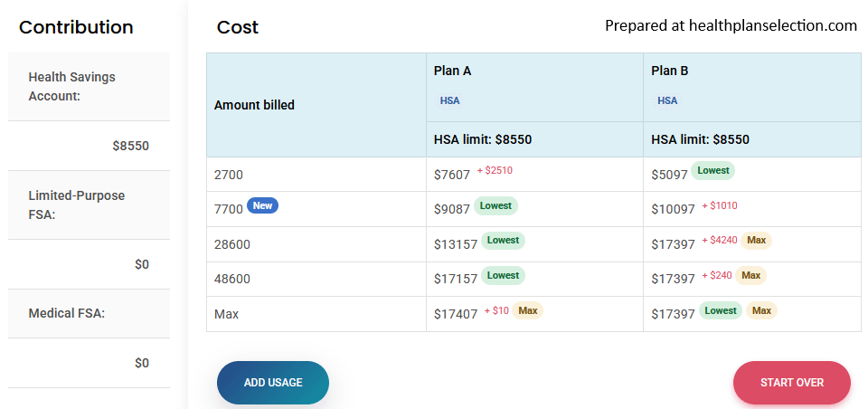Click the Max badge beside $17407
The width and height of the screenshot is (868, 409).
[527, 310]
